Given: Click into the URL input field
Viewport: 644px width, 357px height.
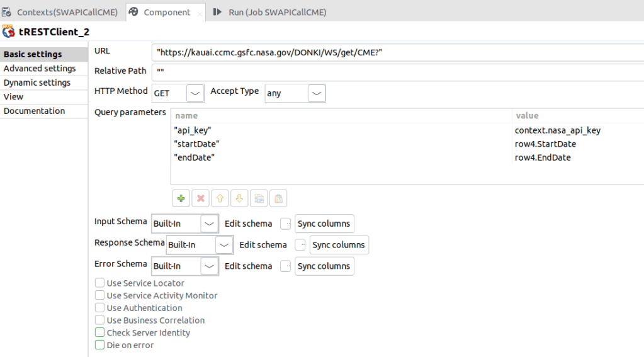Looking at the screenshot, I should [x=397, y=52].
